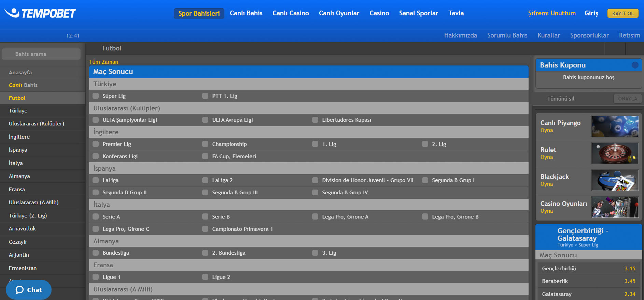
Task: Open Canlı Oyunlar from the top menu
Action: (339, 13)
